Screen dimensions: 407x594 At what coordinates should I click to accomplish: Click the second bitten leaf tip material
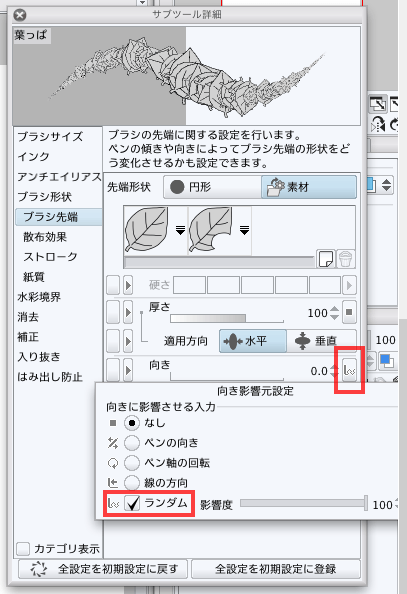click(210, 230)
